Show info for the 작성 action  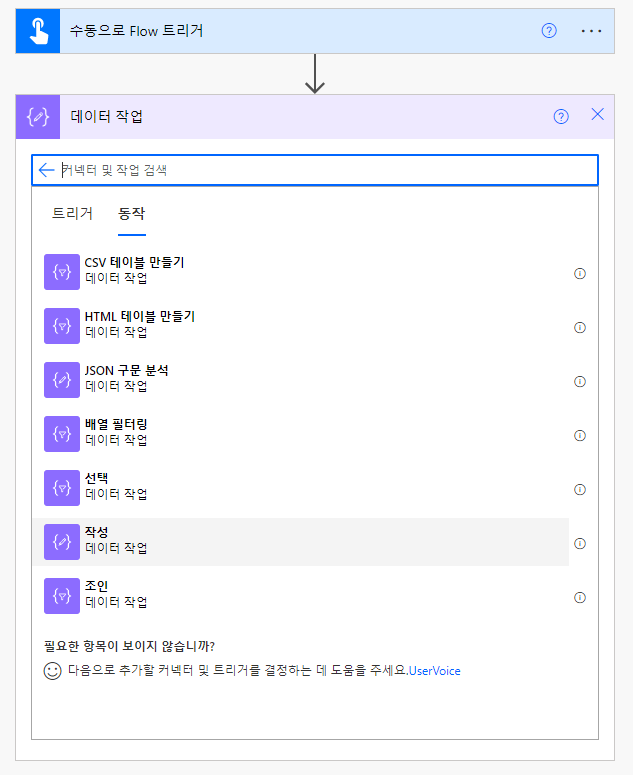pyautogui.click(x=580, y=543)
